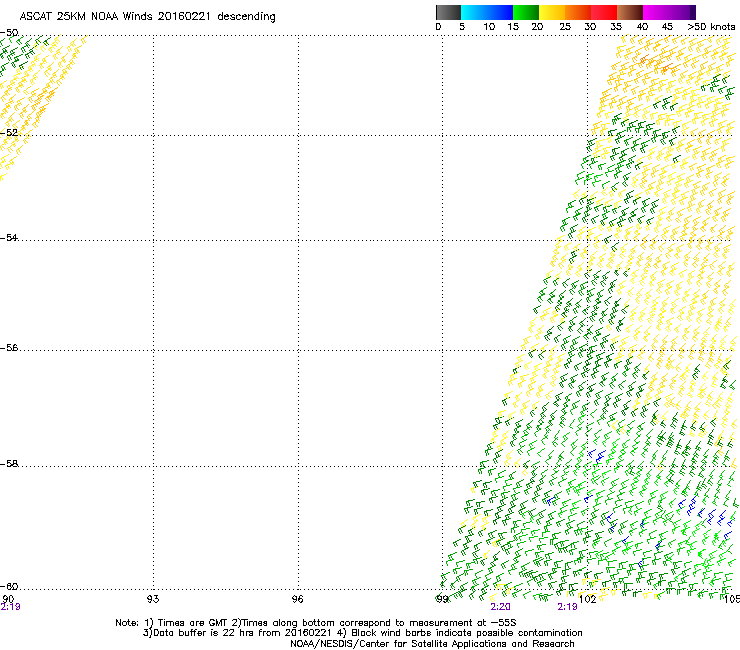Click the 2:19 time label under longitude 90
The height and width of the screenshot is (650, 740).
10,607
